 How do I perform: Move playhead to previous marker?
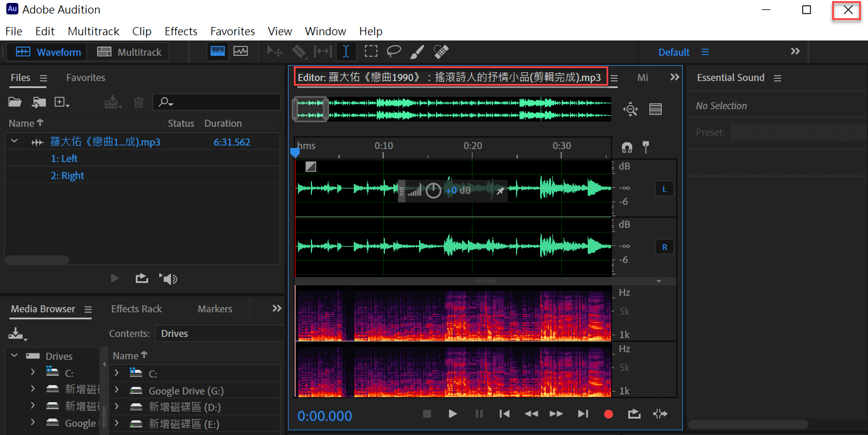point(504,414)
